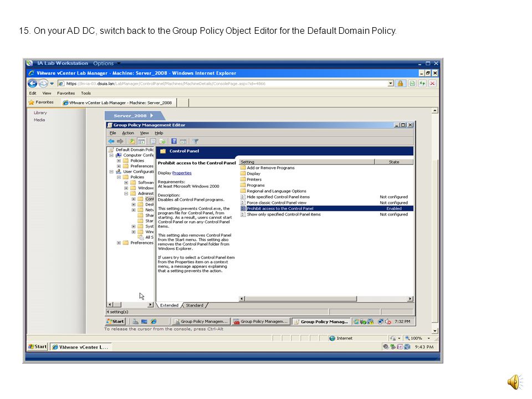Open the Help menu in Group Policy editor
This screenshot has height=399, width=532.
tap(159, 133)
